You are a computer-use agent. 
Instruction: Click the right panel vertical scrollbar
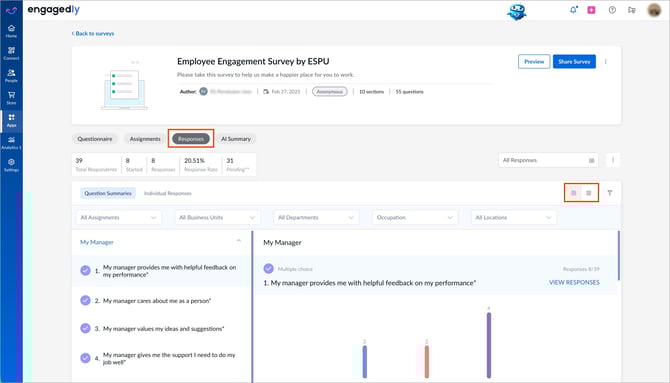coord(618,255)
